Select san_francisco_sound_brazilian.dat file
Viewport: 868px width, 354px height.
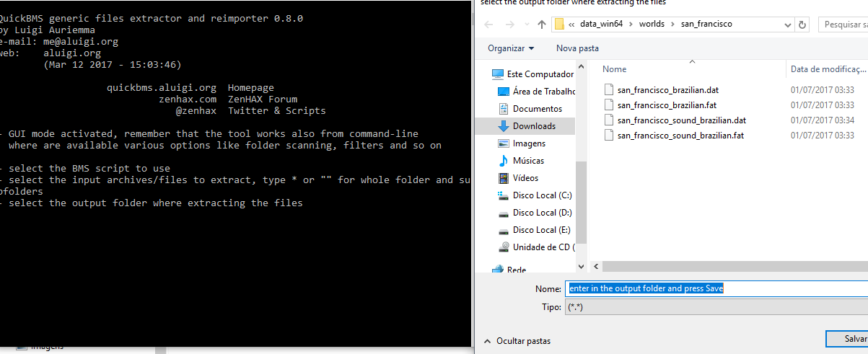(681, 120)
